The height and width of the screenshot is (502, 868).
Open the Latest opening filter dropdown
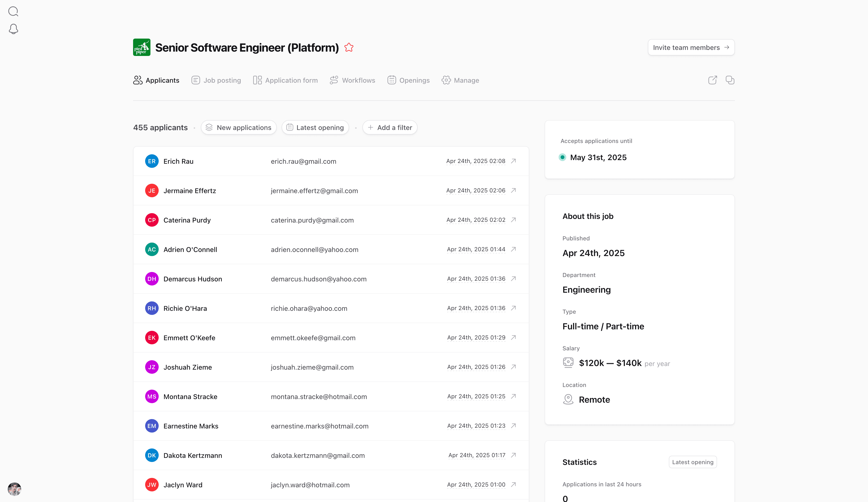tap(315, 128)
